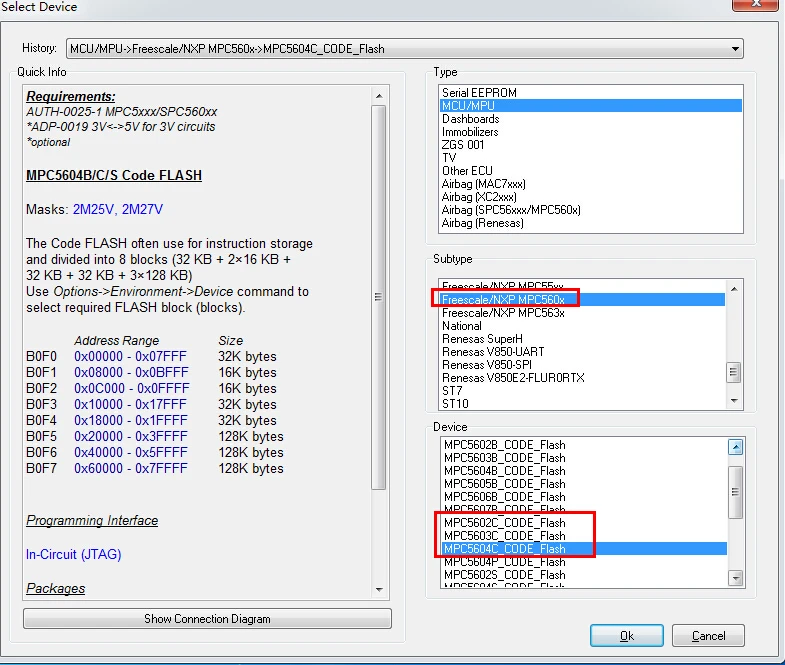This screenshot has width=785, height=665.
Task: Select MPC5602B_CODE_Flash device
Action: point(584,445)
